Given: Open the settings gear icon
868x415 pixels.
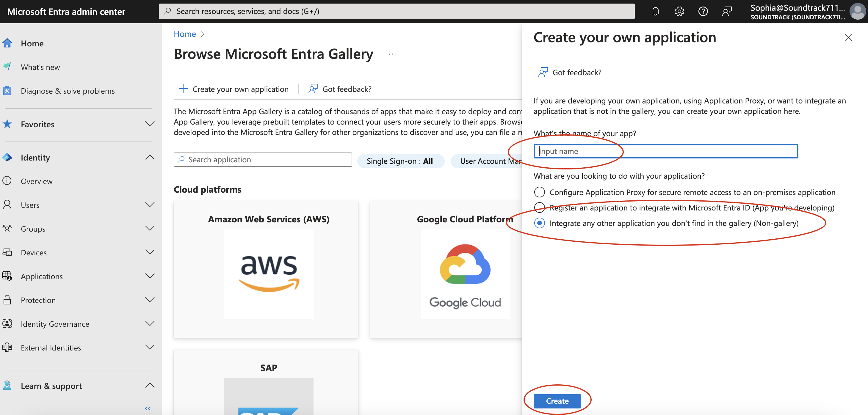Looking at the screenshot, I should click(679, 12).
